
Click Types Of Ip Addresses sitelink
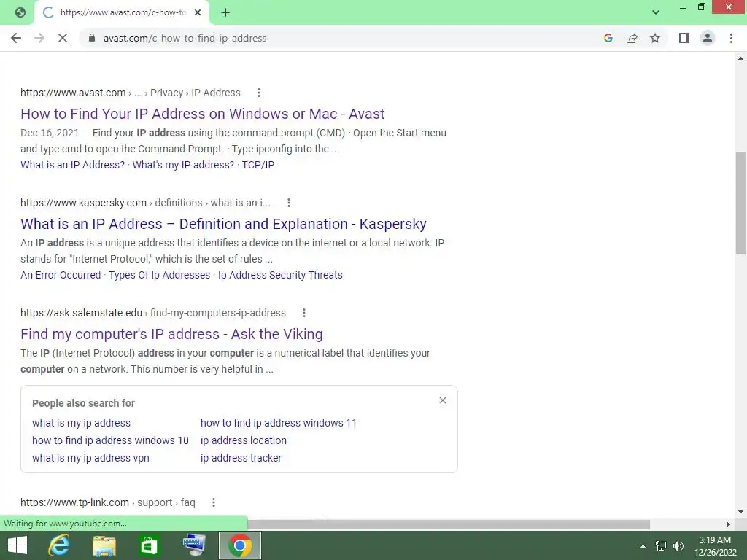[160, 275]
